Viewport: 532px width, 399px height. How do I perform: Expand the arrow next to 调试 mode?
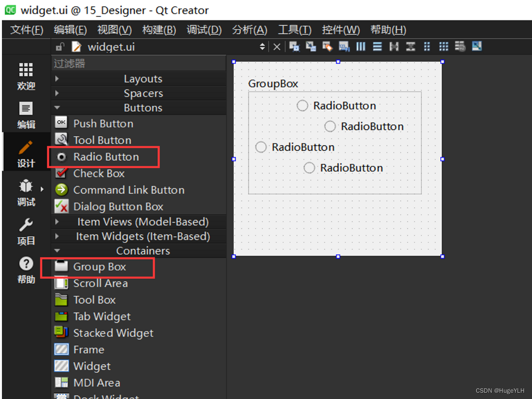point(42,189)
